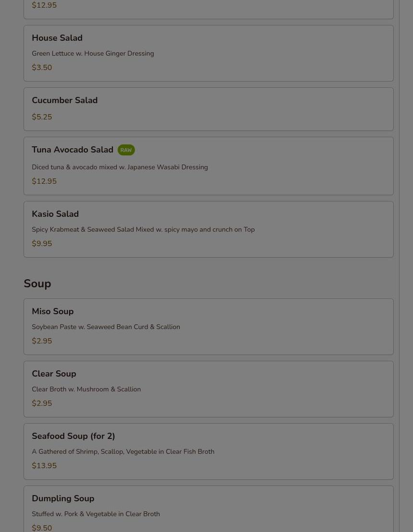Click the Green Lettuce w. House Ginger Dressing text
Image resolution: width=413 pixels, height=532 pixels.
coord(93,54)
